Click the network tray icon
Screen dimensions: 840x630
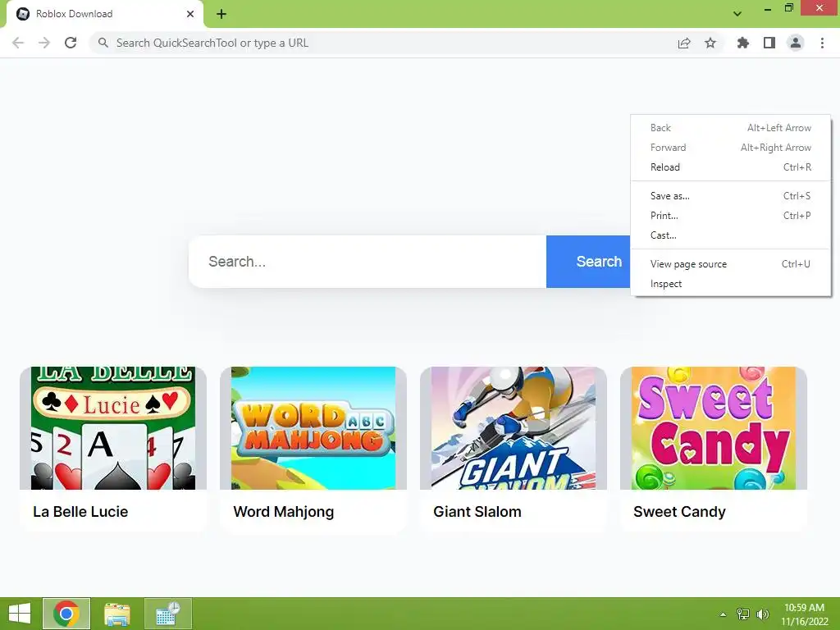tap(743, 614)
